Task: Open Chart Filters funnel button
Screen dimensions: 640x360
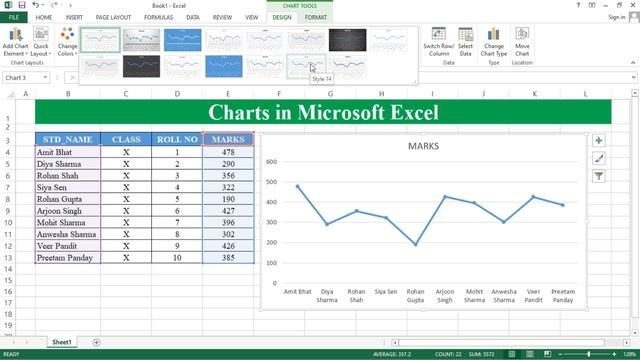Action: (x=598, y=176)
